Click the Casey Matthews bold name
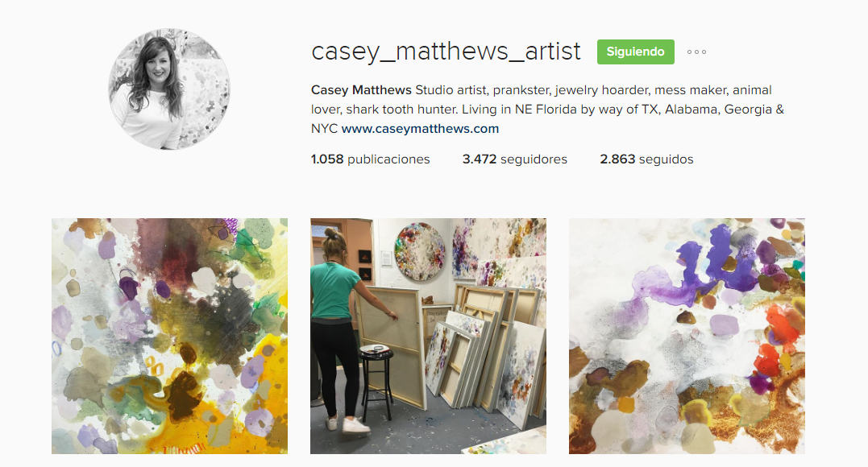Viewport: 868px width, 467px height. [x=361, y=90]
